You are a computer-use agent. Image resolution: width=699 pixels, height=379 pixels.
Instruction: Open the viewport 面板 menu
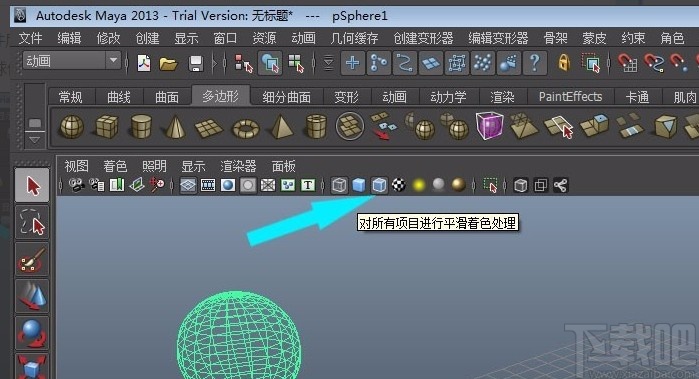[x=284, y=166]
